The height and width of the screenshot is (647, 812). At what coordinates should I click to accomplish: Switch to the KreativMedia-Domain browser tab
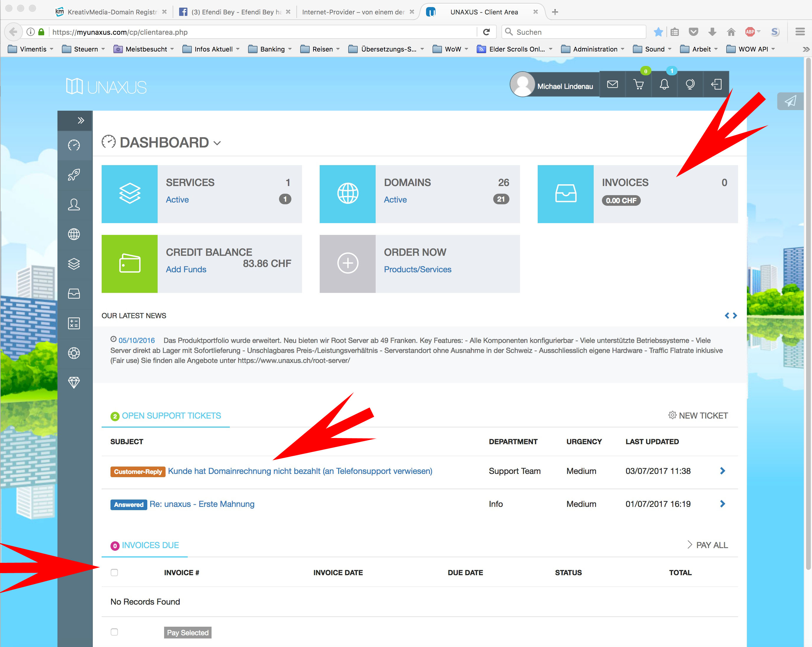tap(112, 12)
